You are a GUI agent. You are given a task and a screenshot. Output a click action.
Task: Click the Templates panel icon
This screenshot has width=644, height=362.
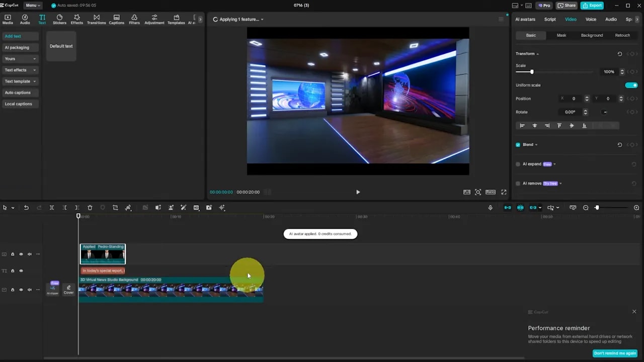pyautogui.click(x=176, y=19)
